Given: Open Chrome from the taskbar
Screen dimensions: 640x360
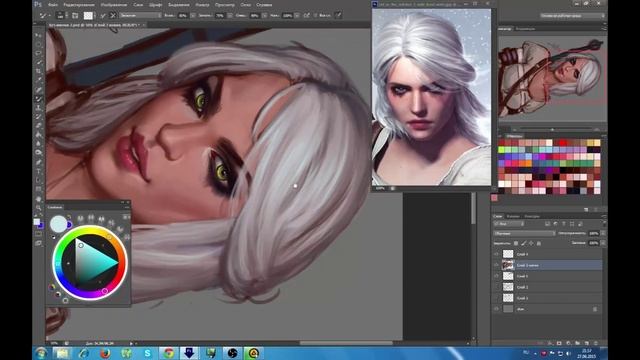Looking at the screenshot, I should click(x=169, y=353).
